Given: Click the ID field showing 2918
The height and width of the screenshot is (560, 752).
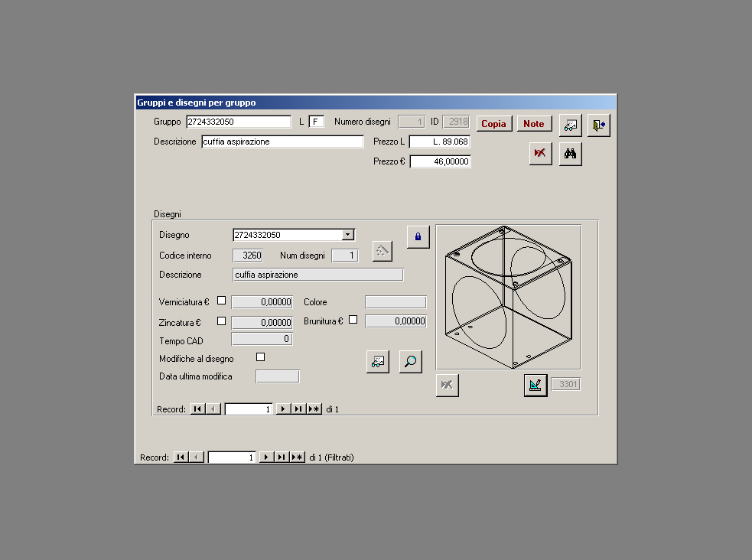Looking at the screenshot, I should 456,122.
